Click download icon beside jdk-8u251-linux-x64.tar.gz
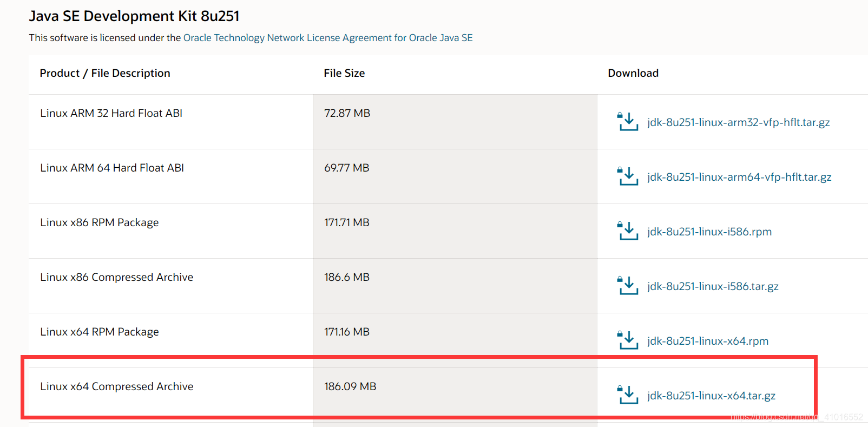The width and height of the screenshot is (868, 427). [x=628, y=395]
